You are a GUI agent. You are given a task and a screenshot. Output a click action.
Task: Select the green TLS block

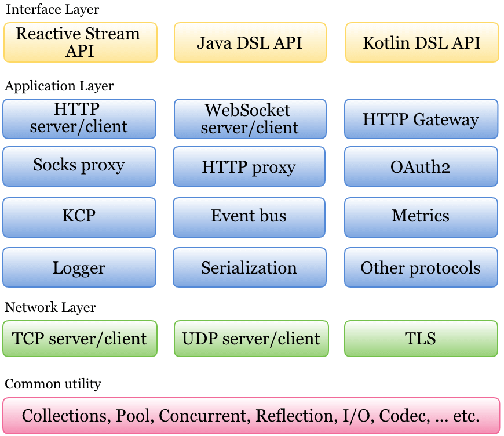tap(421, 339)
